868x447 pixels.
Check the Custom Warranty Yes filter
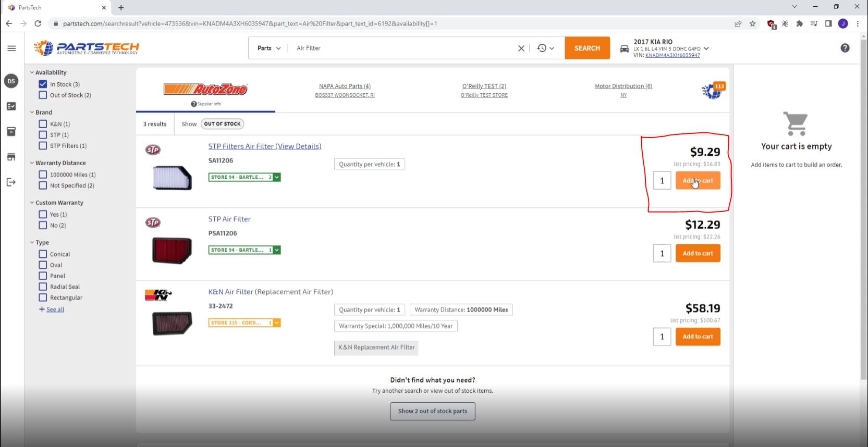(43, 214)
